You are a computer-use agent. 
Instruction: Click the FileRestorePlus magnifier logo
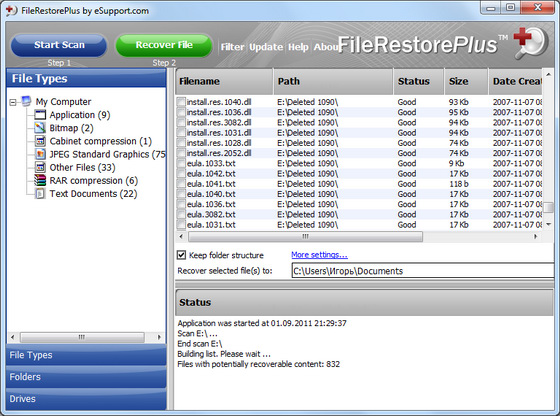pyautogui.click(x=531, y=42)
